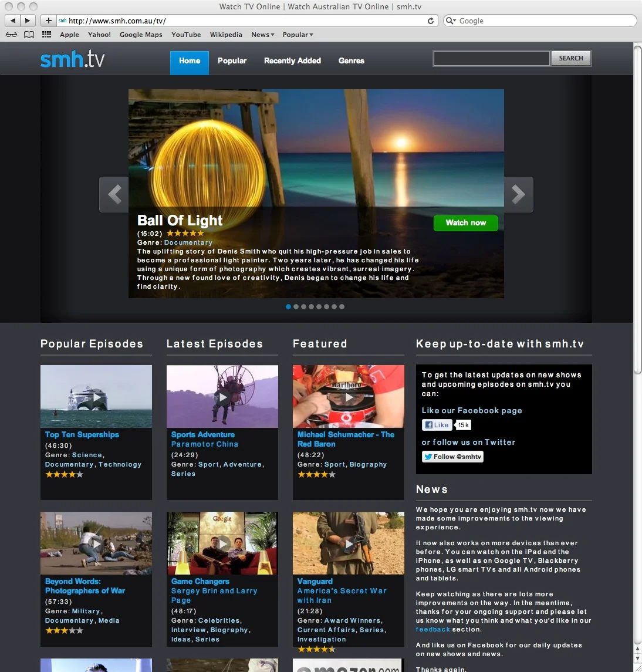This screenshot has width=642, height=672.
Task: Open the Documentary genre link for Ball Of Light
Action: tap(188, 242)
